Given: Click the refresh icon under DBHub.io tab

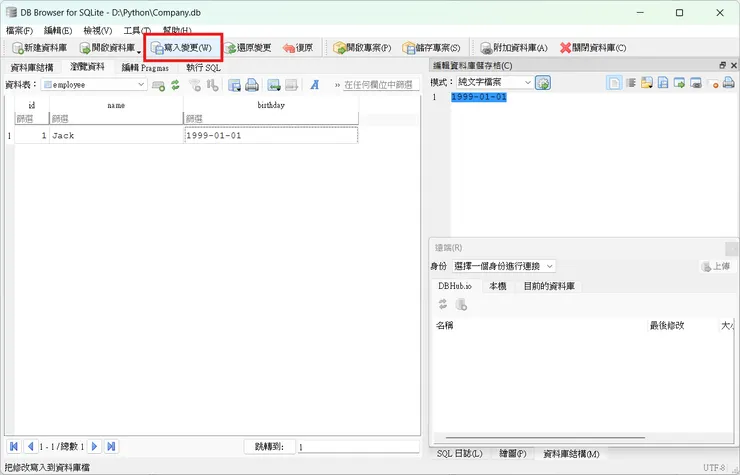Looking at the screenshot, I should click(x=443, y=305).
